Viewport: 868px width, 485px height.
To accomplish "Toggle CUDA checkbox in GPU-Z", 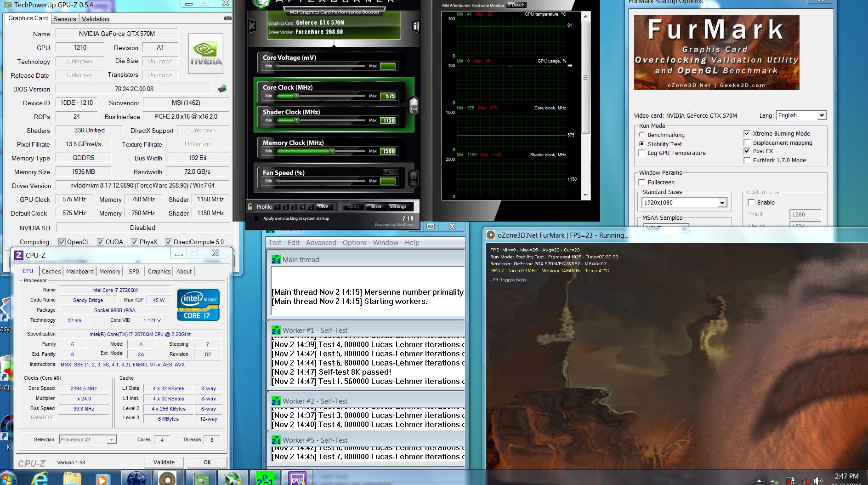I will (101, 242).
